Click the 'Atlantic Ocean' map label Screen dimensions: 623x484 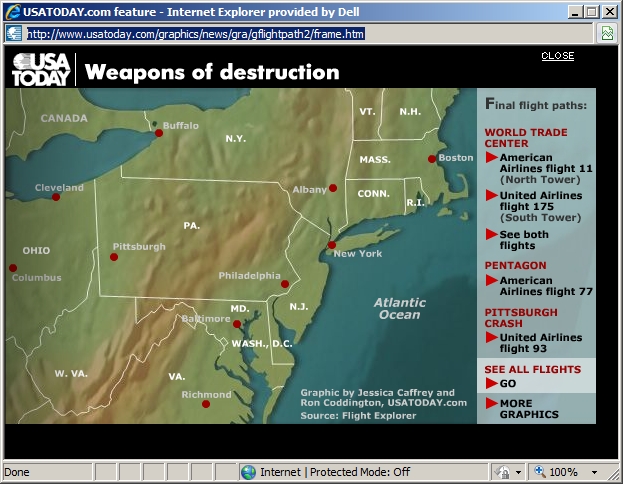(399, 309)
